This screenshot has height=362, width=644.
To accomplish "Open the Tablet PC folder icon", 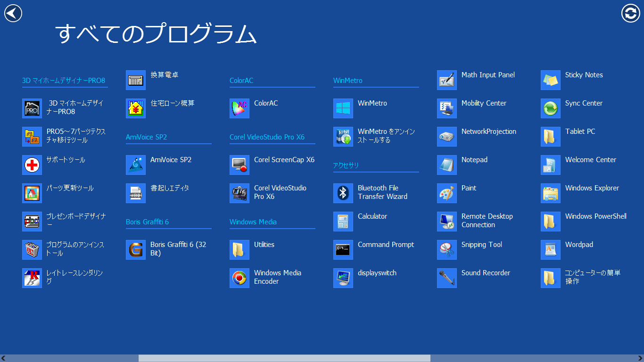I will [x=551, y=137].
